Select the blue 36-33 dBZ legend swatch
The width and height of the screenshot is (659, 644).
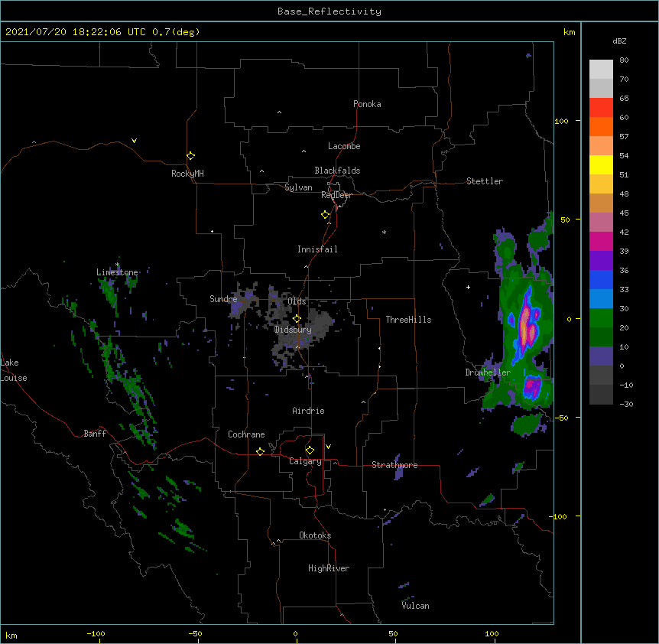click(601, 280)
